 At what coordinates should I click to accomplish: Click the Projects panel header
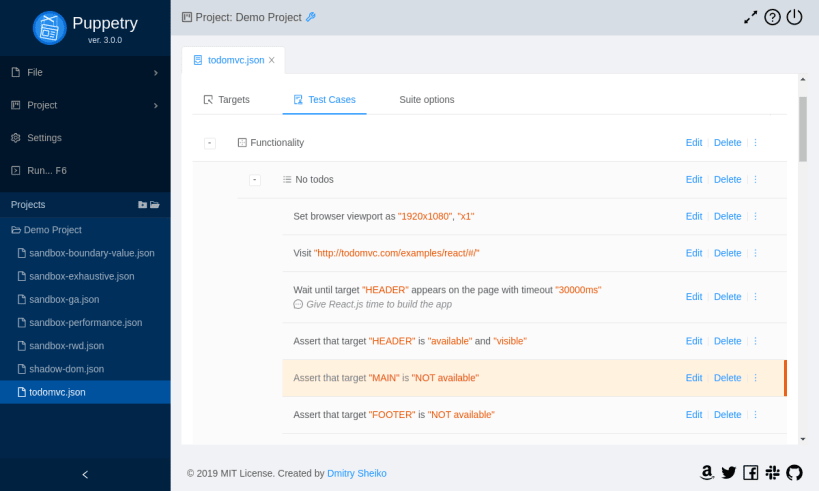point(85,205)
